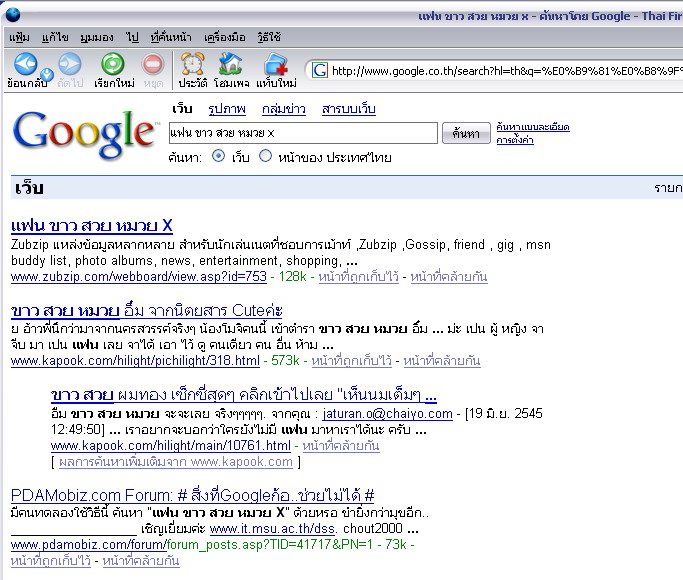This screenshot has height=580, width=683.
Task: Select the เว็บ search radio button
Action: [x=218, y=156]
